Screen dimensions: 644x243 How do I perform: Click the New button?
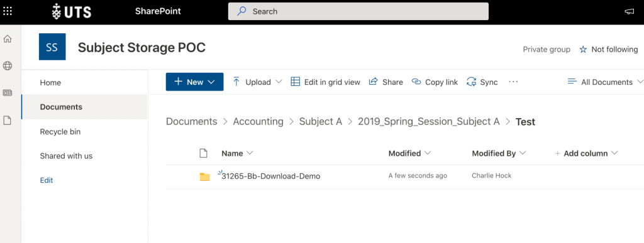coord(195,82)
